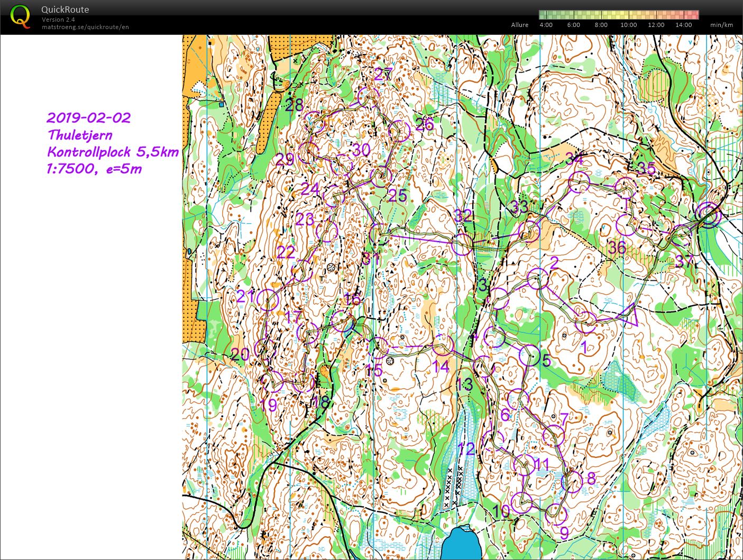Select control circle number 34
Image resolution: width=743 pixels, height=560 pixels.
[x=579, y=182]
